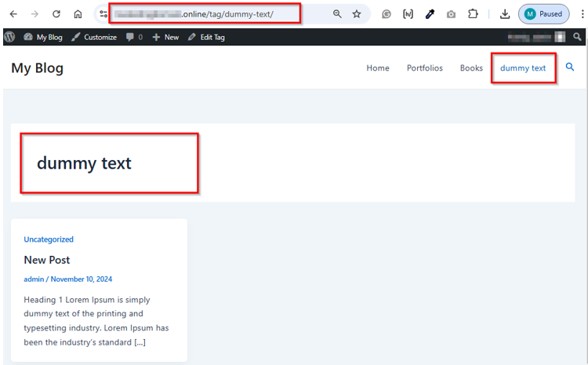Click the post excerpt starting Heading 1 Lorem Ipsum
This screenshot has width=588, height=365.
tap(96, 321)
